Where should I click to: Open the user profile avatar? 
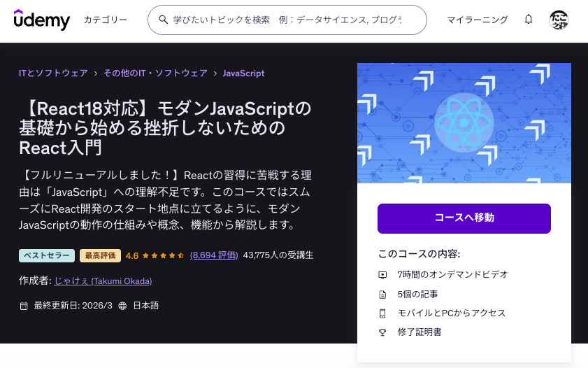[x=559, y=20]
